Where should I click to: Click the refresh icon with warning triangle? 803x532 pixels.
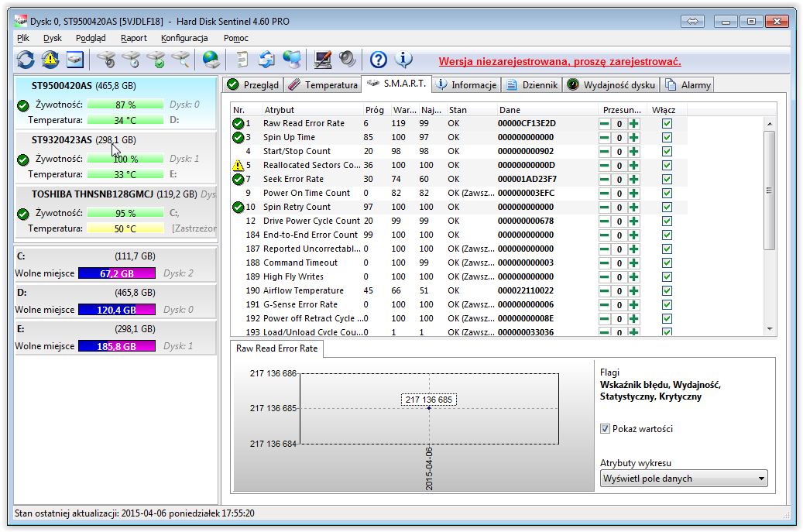click(50, 60)
